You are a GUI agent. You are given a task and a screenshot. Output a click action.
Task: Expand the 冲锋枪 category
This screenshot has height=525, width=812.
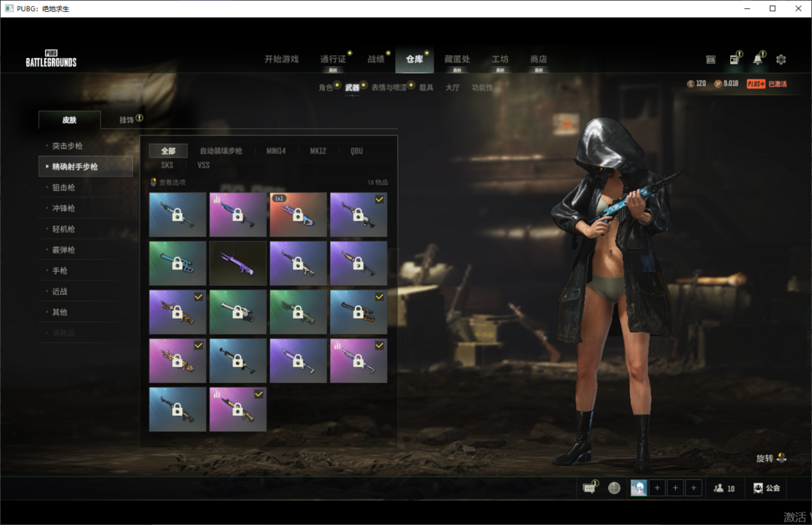[x=86, y=208]
